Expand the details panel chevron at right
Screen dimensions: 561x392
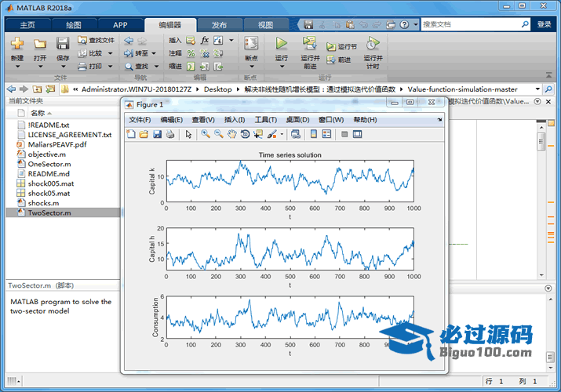(548, 288)
